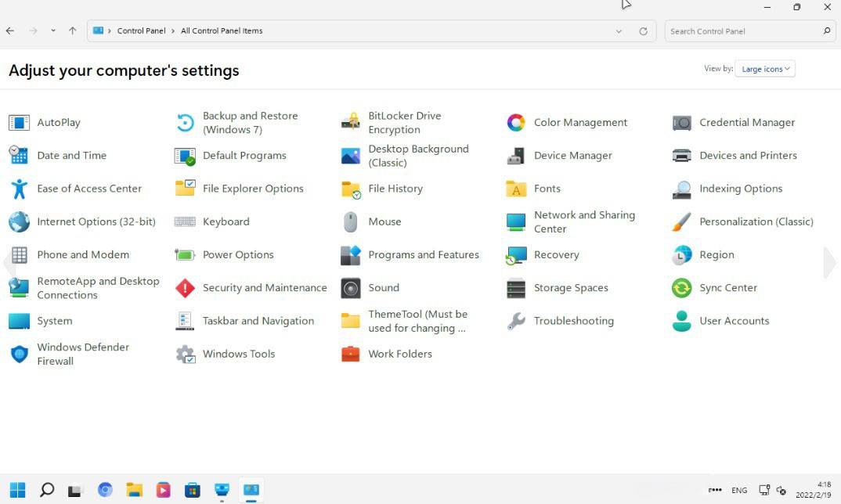Open the User Accounts icon

coord(682,321)
